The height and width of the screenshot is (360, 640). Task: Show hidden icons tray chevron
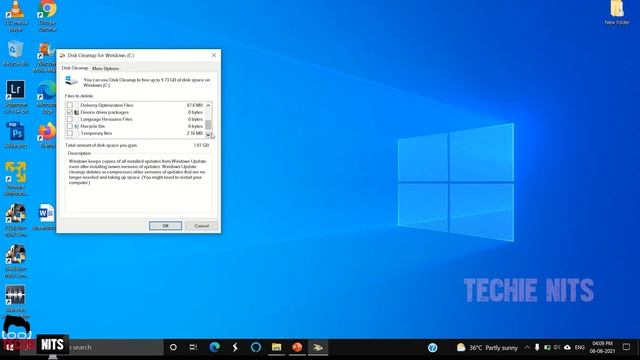tap(527, 347)
